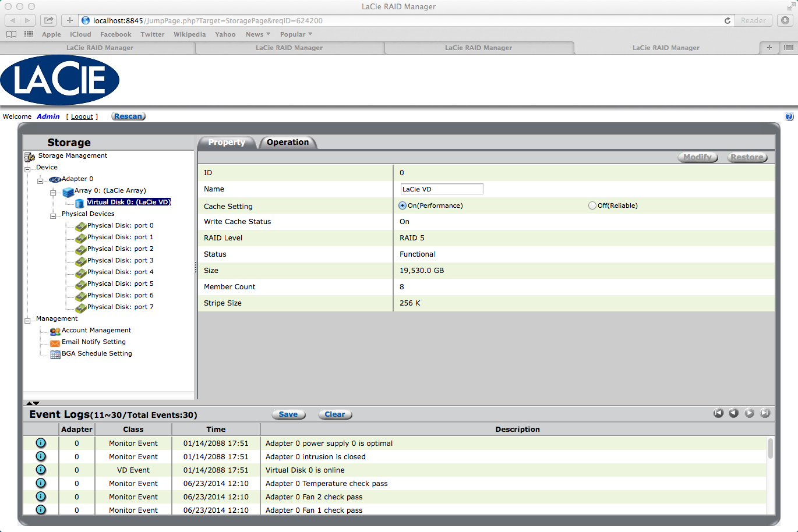Screen dimensions: 798x532
Task: Select Virtual Disk 0: (LaCie VD) tree item
Action: click(129, 202)
